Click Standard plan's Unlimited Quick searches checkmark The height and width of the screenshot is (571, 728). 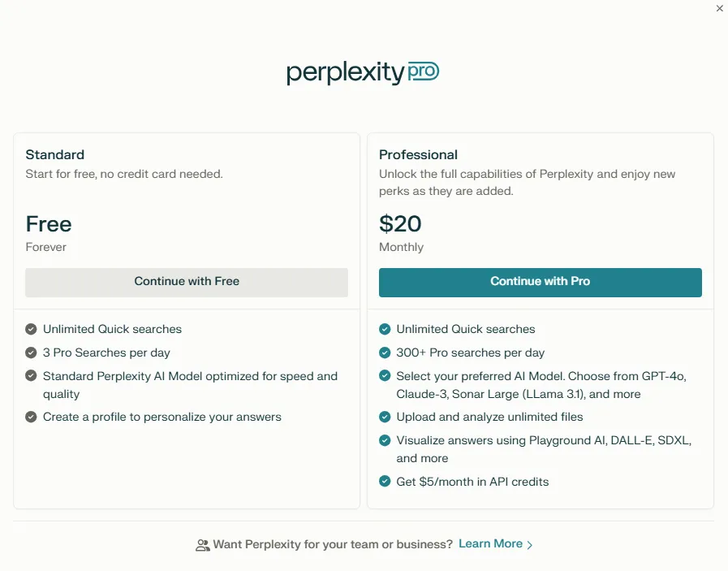[x=31, y=329]
